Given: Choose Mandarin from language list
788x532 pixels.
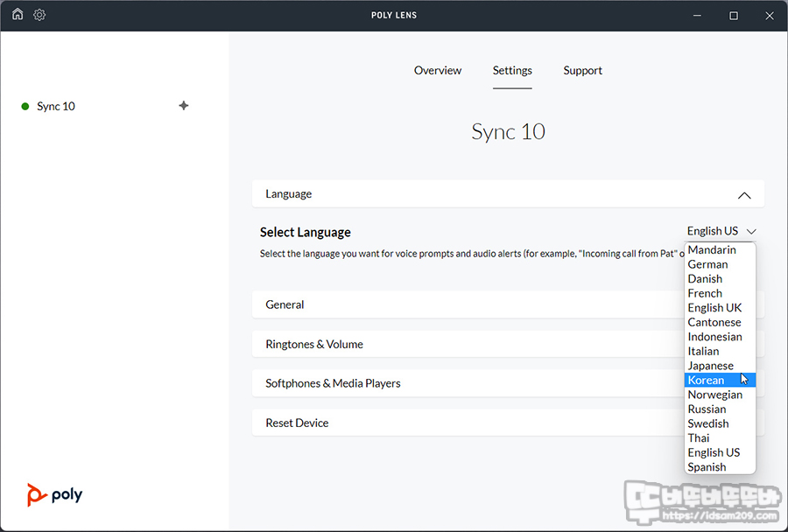Looking at the screenshot, I should pos(721,249).
